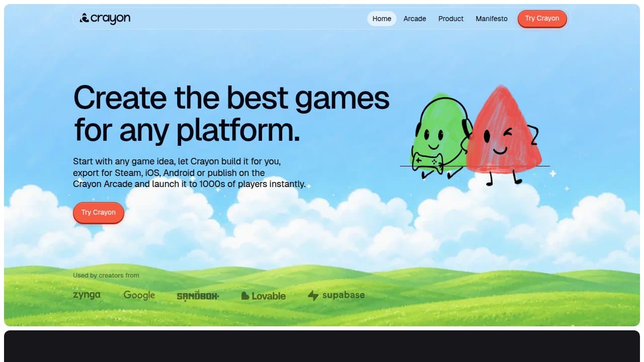Open the Product menu item
Viewport: 644px width, 362px height.
[x=451, y=19]
